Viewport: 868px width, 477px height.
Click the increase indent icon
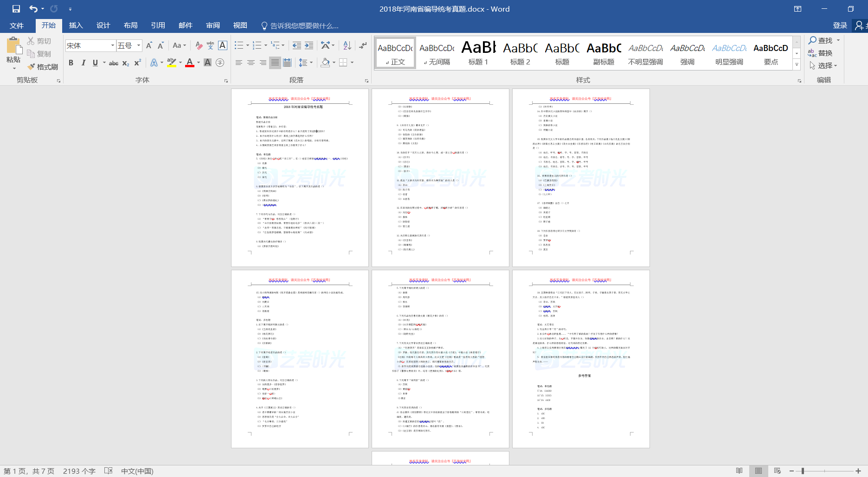pos(309,45)
